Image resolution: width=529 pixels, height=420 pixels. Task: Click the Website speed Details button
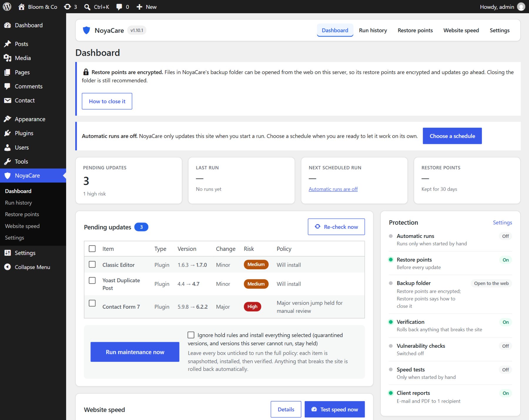click(286, 409)
